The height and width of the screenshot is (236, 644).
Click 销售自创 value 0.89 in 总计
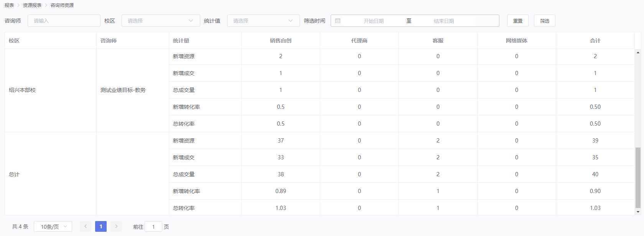[281, 191]
